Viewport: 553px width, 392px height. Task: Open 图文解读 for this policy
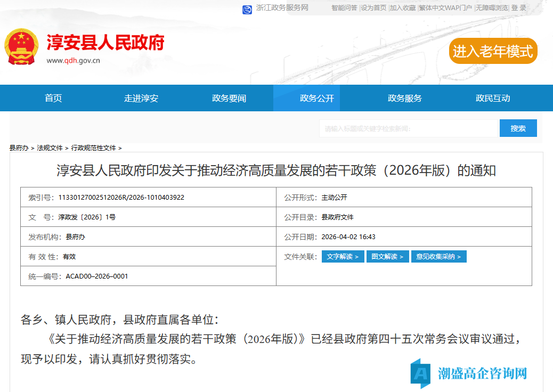[387, 256]
